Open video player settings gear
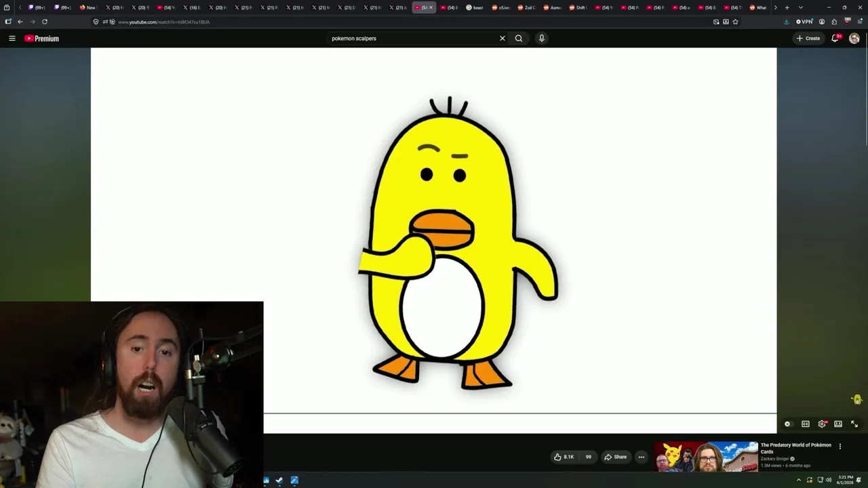 pos(822,424)
